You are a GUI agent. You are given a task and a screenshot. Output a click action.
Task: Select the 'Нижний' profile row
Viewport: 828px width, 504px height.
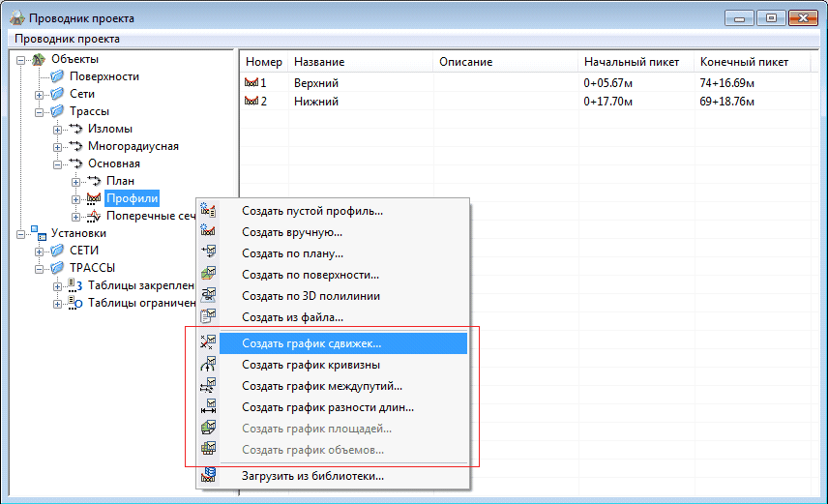tap(316, 101)
